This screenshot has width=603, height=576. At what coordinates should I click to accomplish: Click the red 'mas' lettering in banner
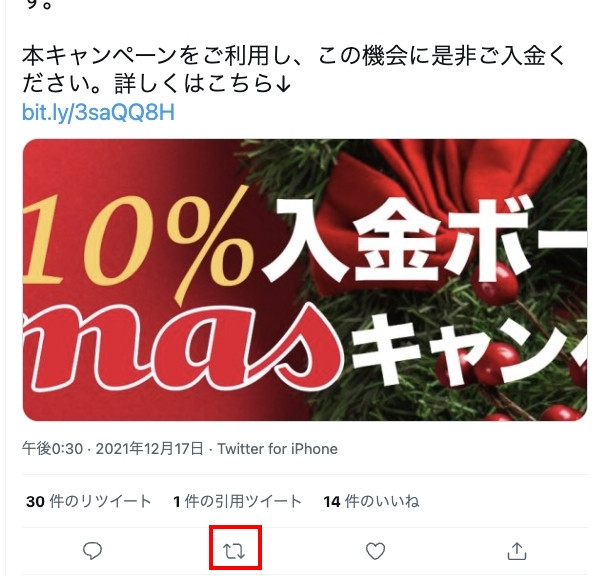[x=183, y=348]
